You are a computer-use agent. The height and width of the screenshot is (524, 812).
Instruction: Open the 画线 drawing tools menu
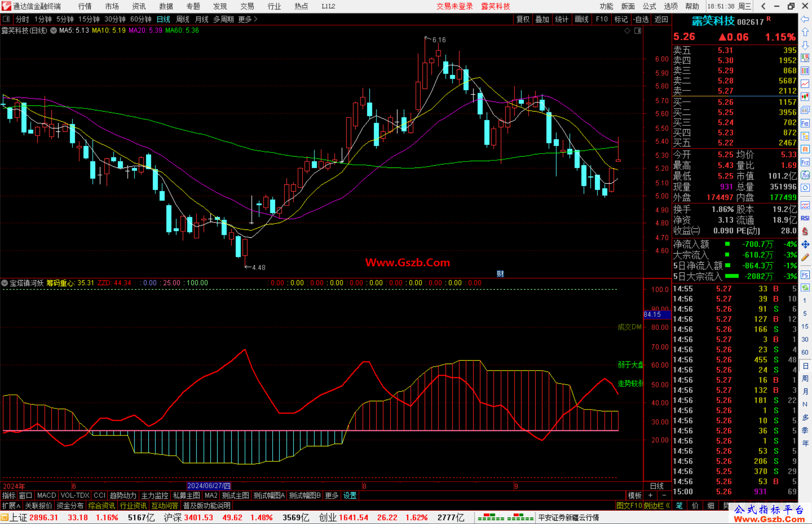582,19
